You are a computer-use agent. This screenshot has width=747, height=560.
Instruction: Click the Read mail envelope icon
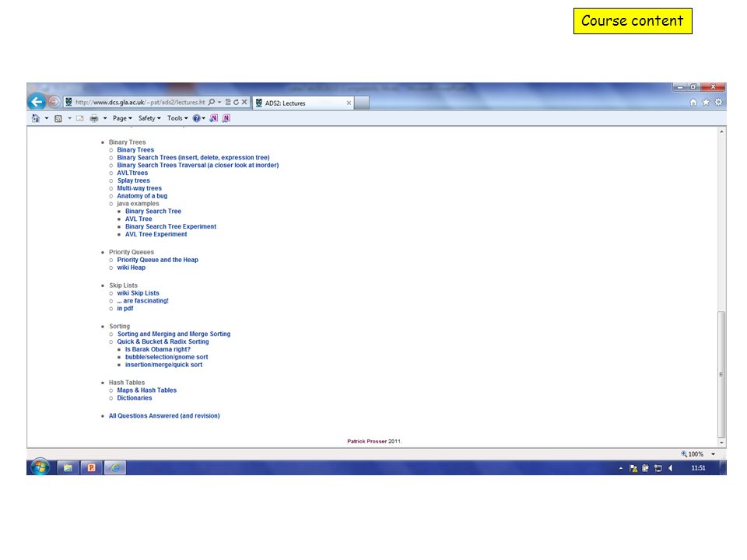(79, 118)
